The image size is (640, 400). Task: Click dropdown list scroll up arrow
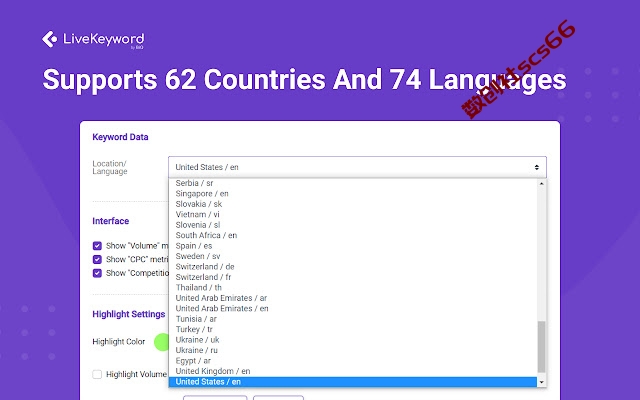(542, 184)
